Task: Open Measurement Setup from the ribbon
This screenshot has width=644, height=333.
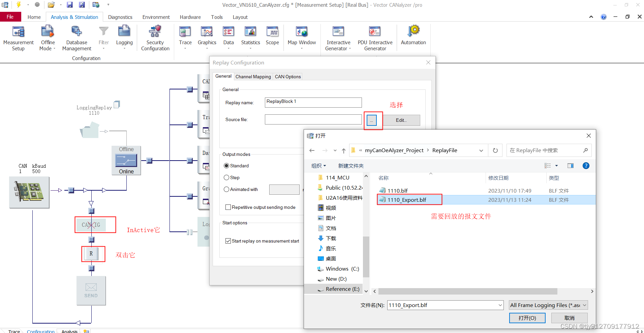Action: pyautogui.click(x=18, y=38)
